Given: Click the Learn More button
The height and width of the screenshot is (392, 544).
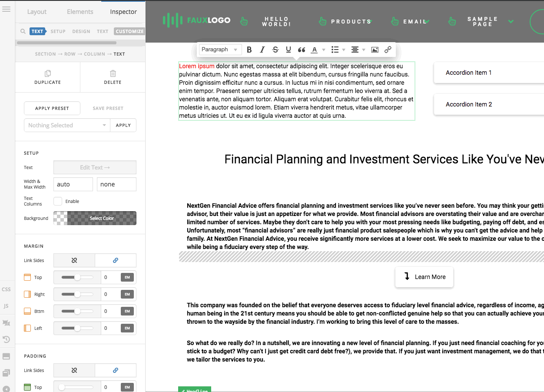Looking at the screenshot, I should click(424, 277).
